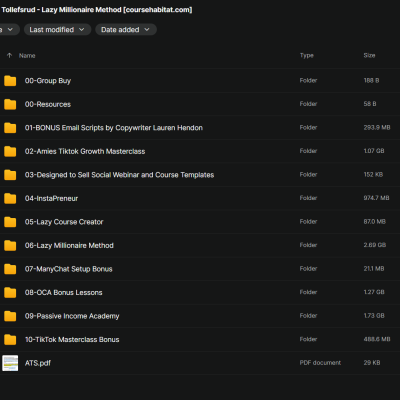400x400 pixels.
Task: Click the 05-Lazy Course Creator folder icon
Action: [10, 222]
